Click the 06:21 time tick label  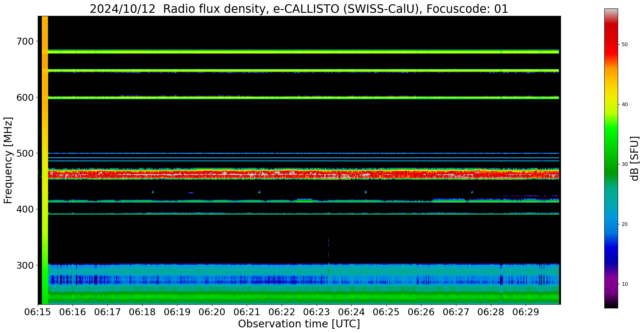247,312
